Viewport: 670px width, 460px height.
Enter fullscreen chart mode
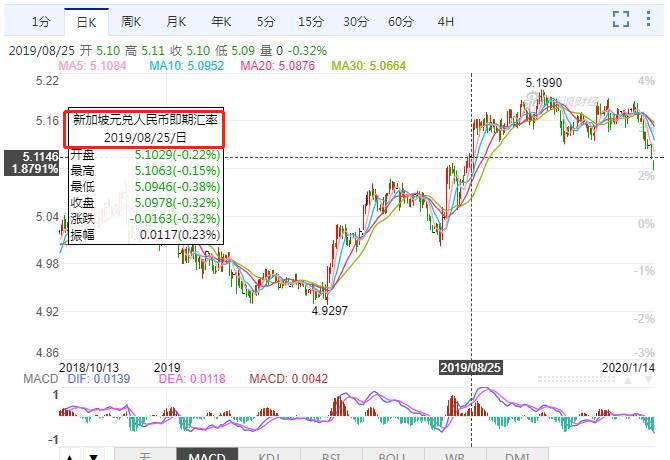[x=620, y=20]
